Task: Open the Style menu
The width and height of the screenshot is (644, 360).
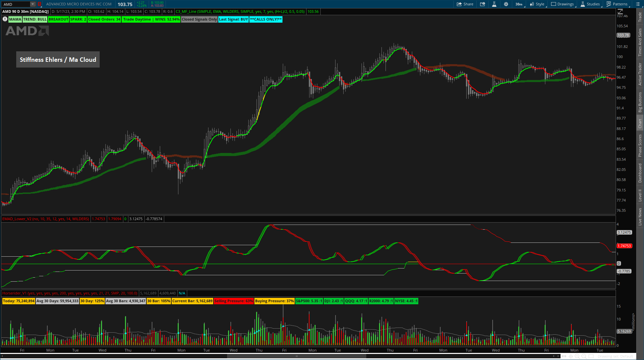Action: (537, 4)
